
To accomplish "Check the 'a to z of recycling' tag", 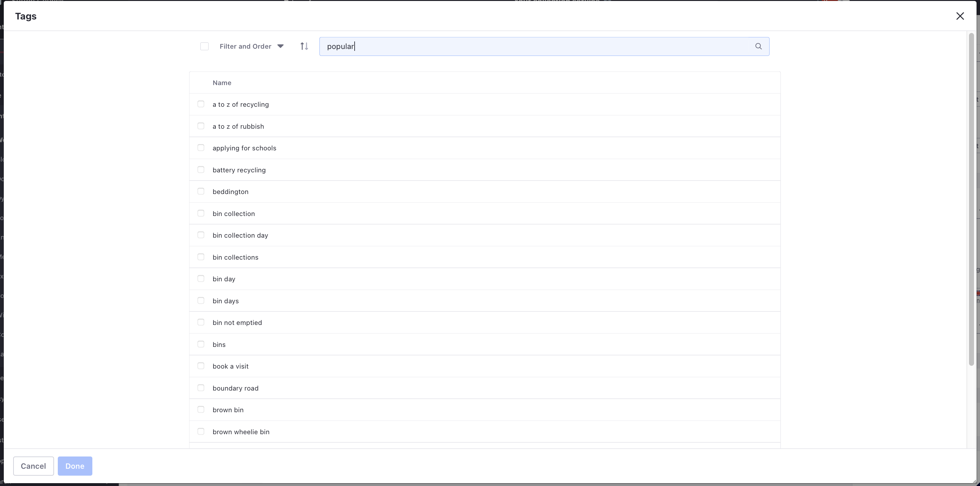I will (x=201, y=104).
